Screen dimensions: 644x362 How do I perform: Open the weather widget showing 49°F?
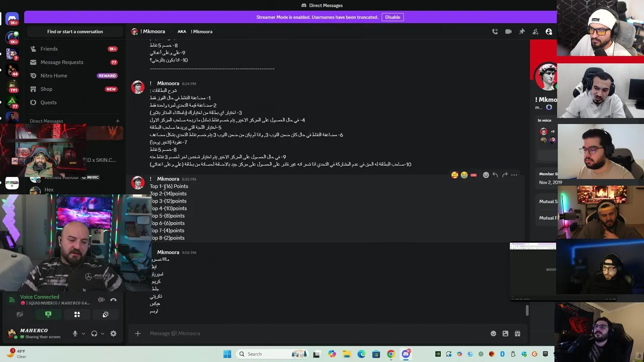pos(16,353)
